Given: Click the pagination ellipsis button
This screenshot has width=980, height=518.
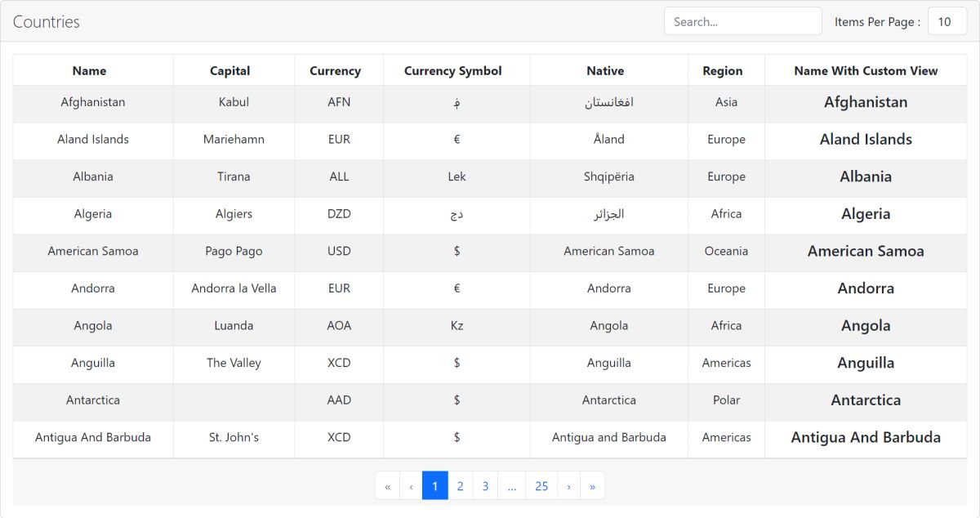Looking at the screenshot, I should pos(512,485).
